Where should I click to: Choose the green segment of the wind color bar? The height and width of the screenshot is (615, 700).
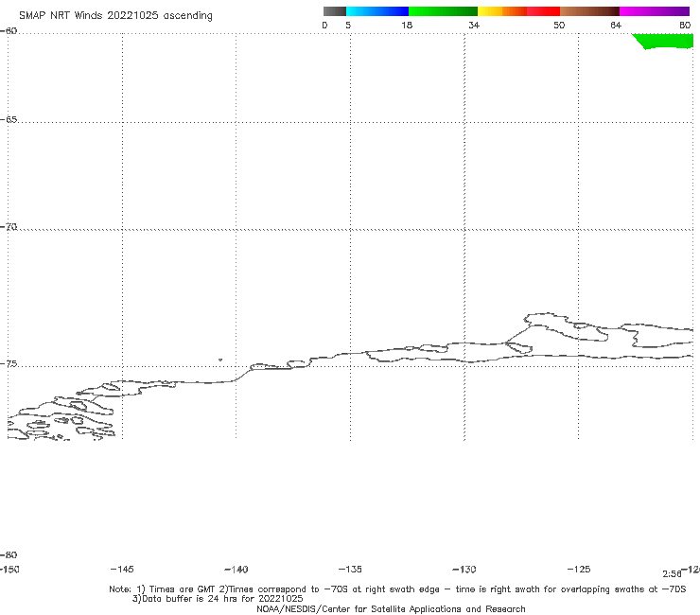tap(443, 11)
